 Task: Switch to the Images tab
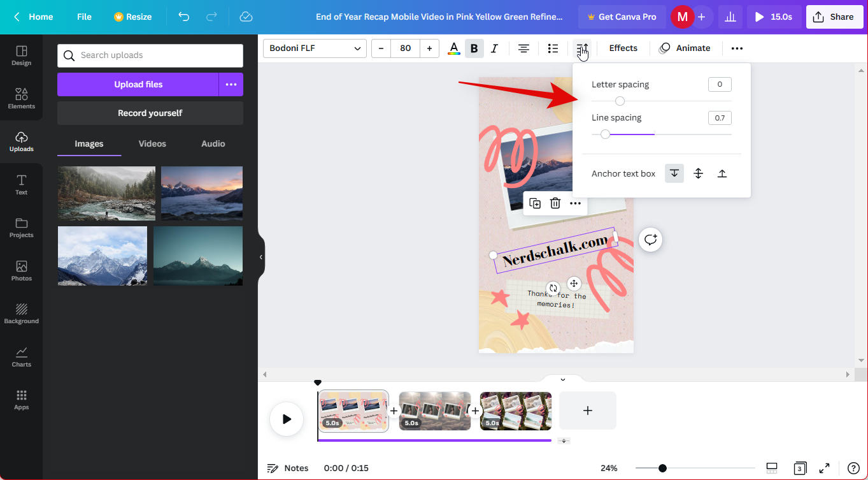[x=89, y=144]
